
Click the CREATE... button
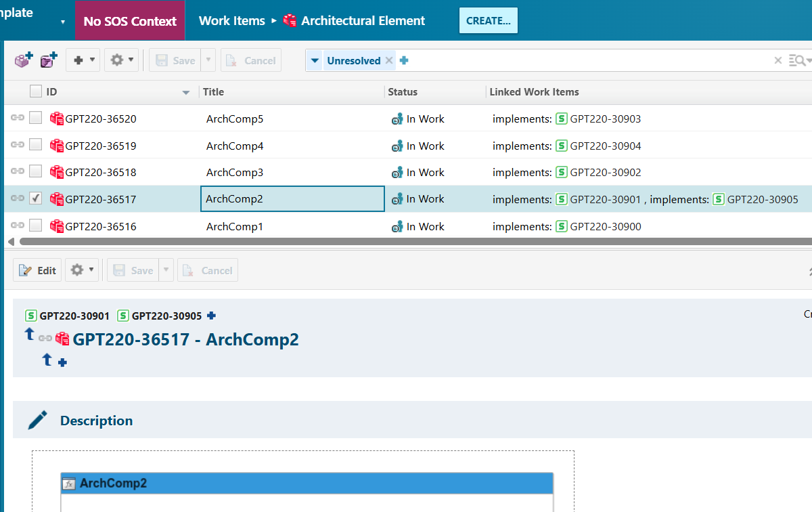click(488, 21)
